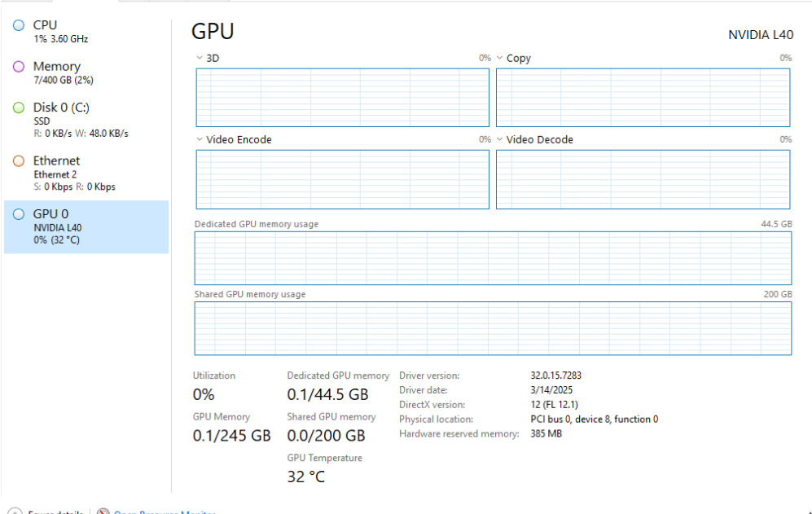This screenshot has height=514, width=812.
Task: Click the circle icon beside GPU 0
Action: pos(19,214)
